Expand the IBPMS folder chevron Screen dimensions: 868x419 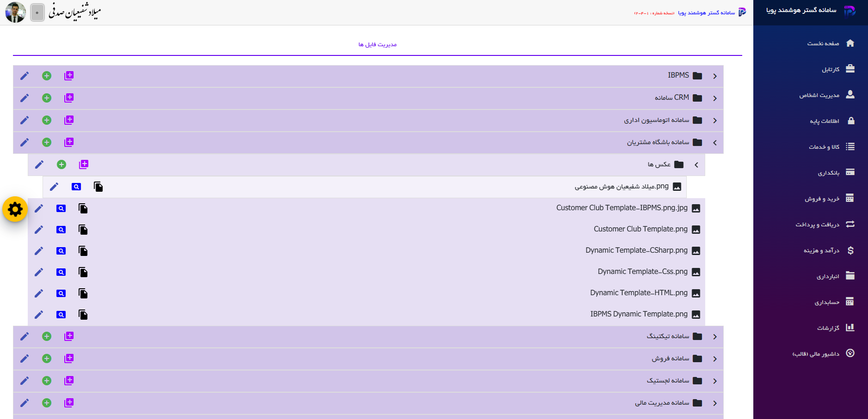(x=715, y=76)
